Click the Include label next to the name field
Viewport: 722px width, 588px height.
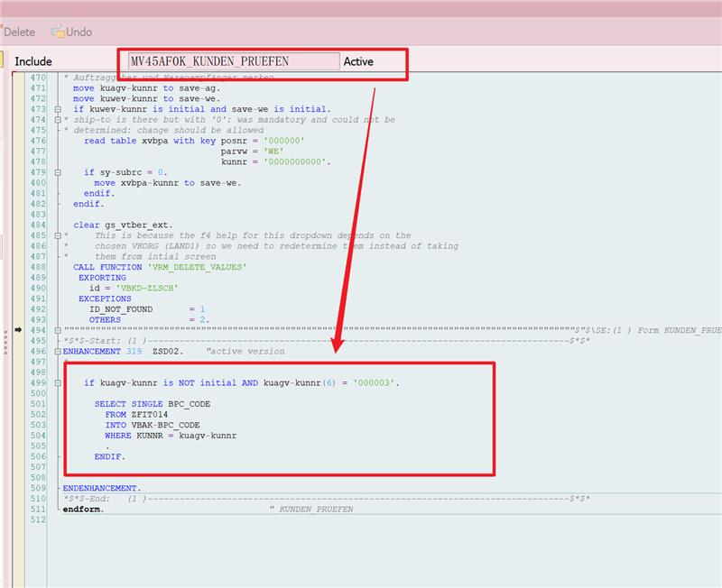tap(33, 61)
